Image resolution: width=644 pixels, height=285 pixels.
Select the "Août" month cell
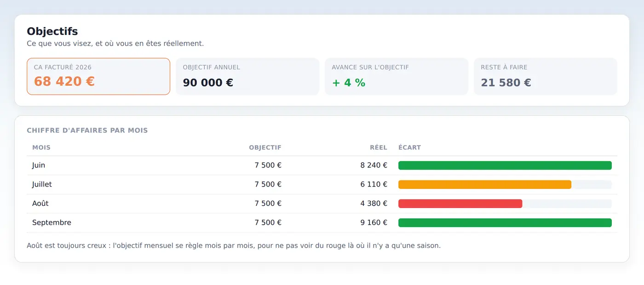40,204
